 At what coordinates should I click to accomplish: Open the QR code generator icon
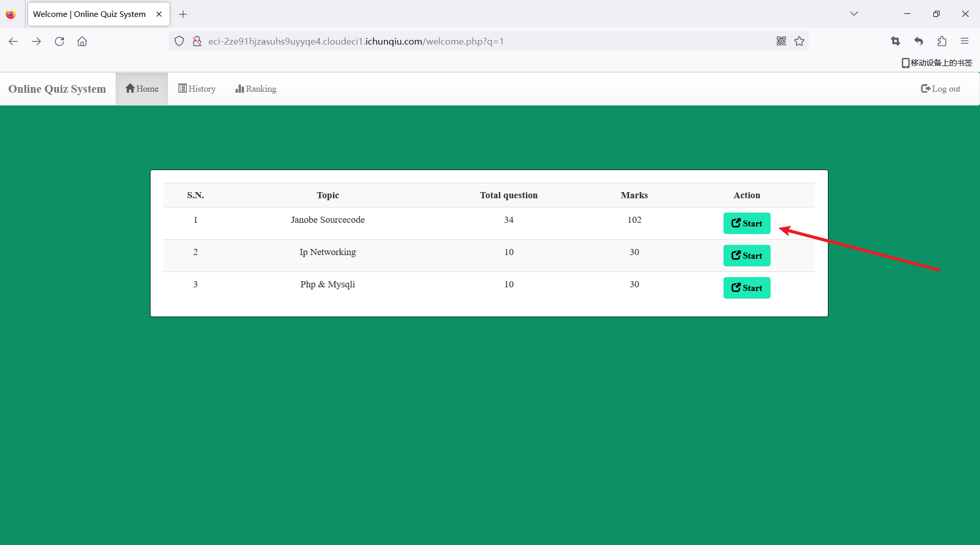click(x=781, y=41)
